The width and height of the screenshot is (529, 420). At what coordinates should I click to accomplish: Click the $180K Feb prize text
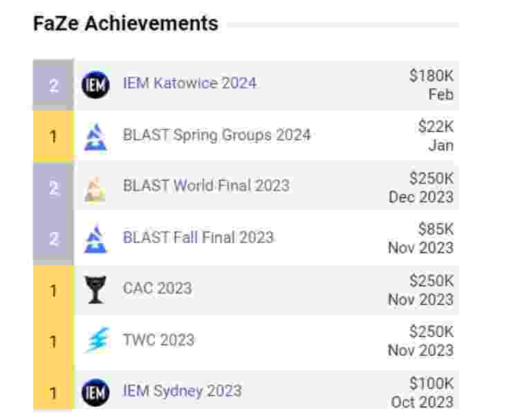click(x=431, y=85)
